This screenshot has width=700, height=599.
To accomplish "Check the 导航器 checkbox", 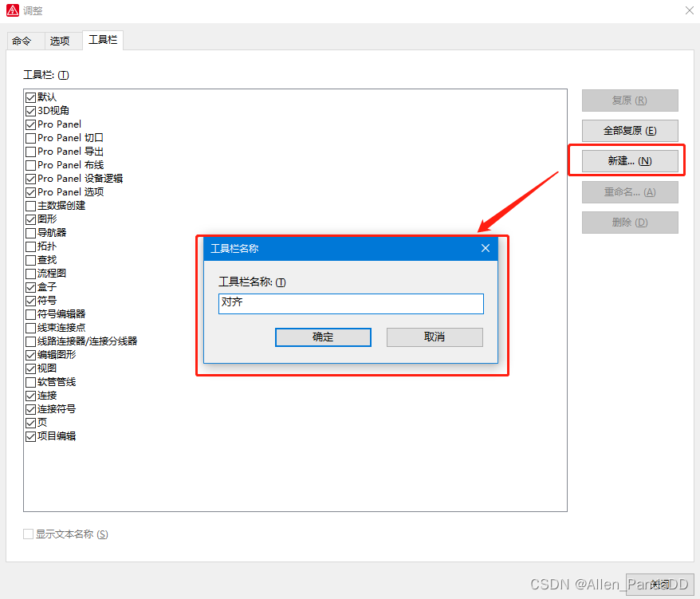I will pyautogui.click(x=31, y=233).
